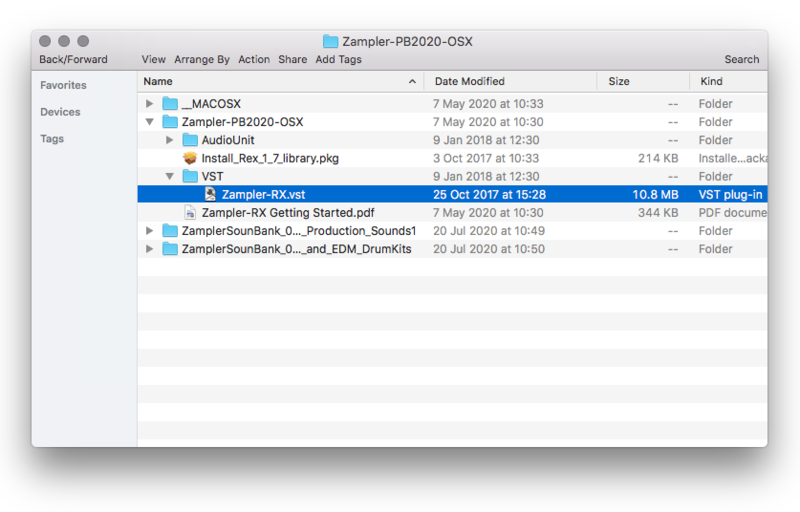Viewport: 800px width, 512px height.
Task: Click Add Tags in toolbar
Action: point(338,59)
